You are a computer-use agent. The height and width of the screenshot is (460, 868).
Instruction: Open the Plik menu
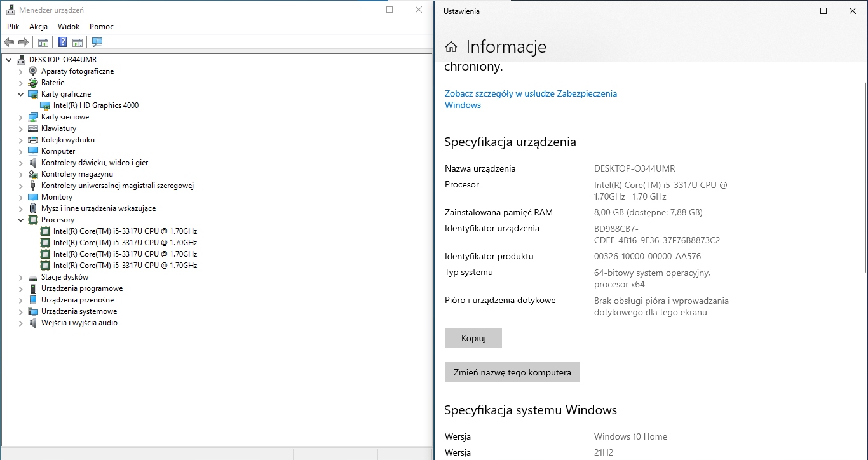click(13, 27)
